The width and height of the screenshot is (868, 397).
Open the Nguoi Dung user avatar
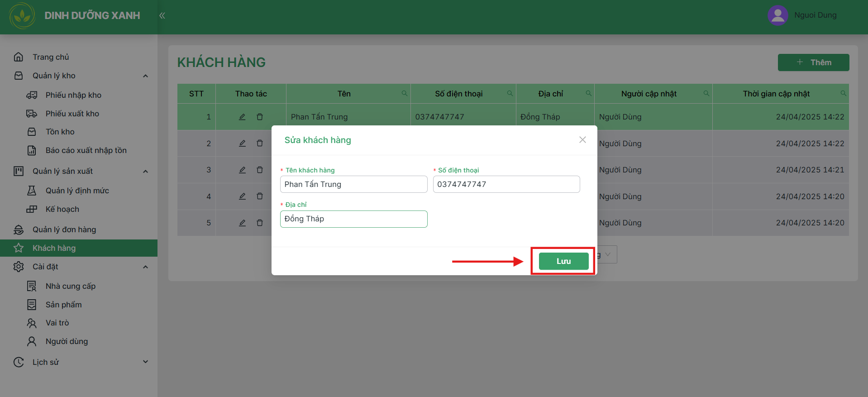[x=778, y=15]
